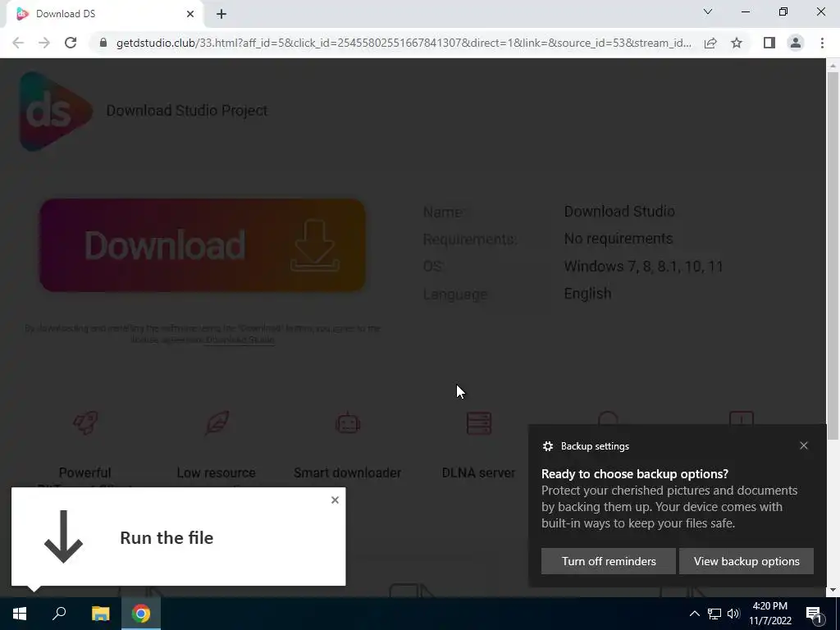
Task: Click the Chrome taskbar icon
Action: point(141,614)
